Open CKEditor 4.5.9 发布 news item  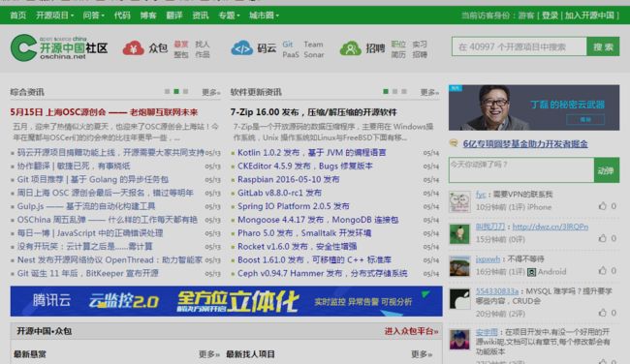pos(305,166)
